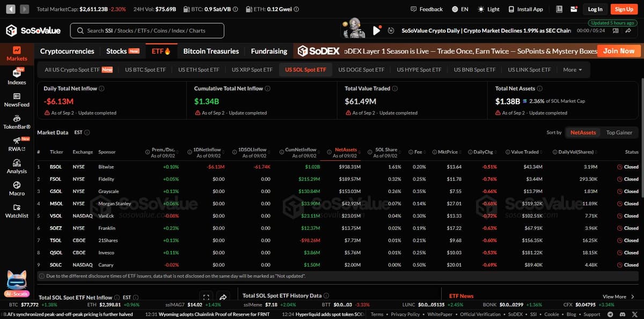This screenshot has width=644, height=319.
Task: Show info for Cumulative Total Net Inflow
Action: pos(268,88)
